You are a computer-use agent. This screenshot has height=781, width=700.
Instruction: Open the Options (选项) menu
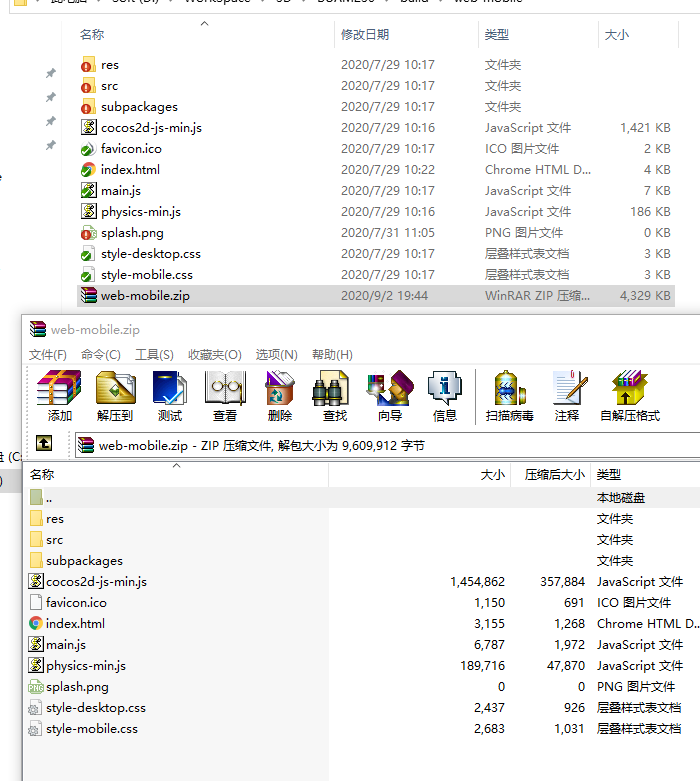point(277,355)
